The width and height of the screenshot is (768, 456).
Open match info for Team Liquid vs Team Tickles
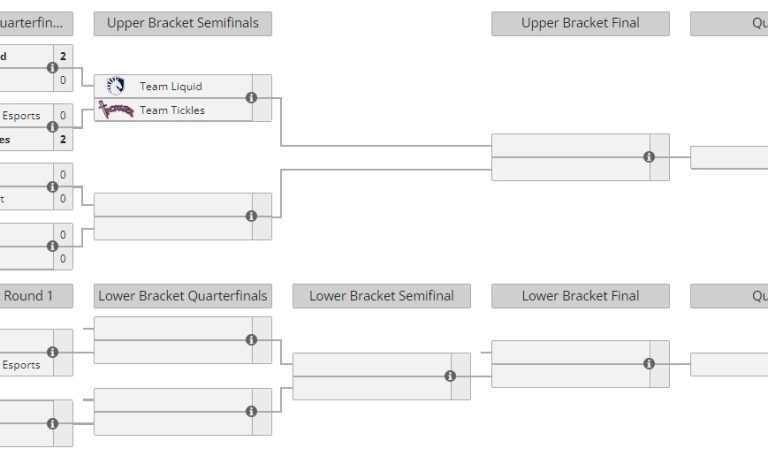(251, 98)
